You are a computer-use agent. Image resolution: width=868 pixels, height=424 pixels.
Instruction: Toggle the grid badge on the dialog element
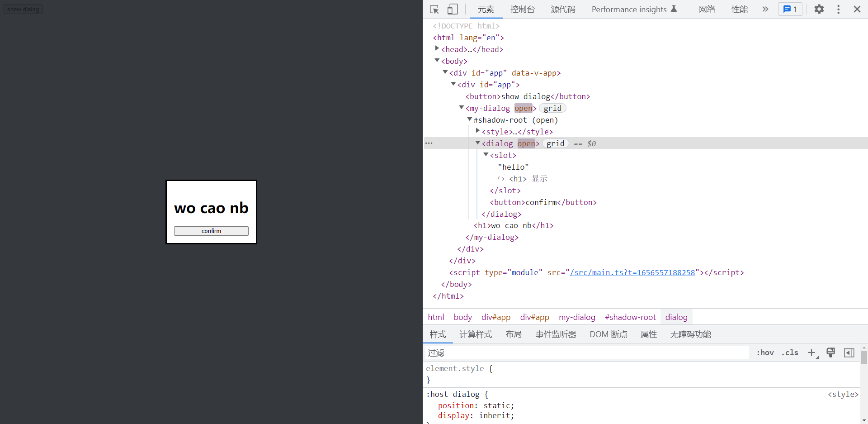point(555,144)
